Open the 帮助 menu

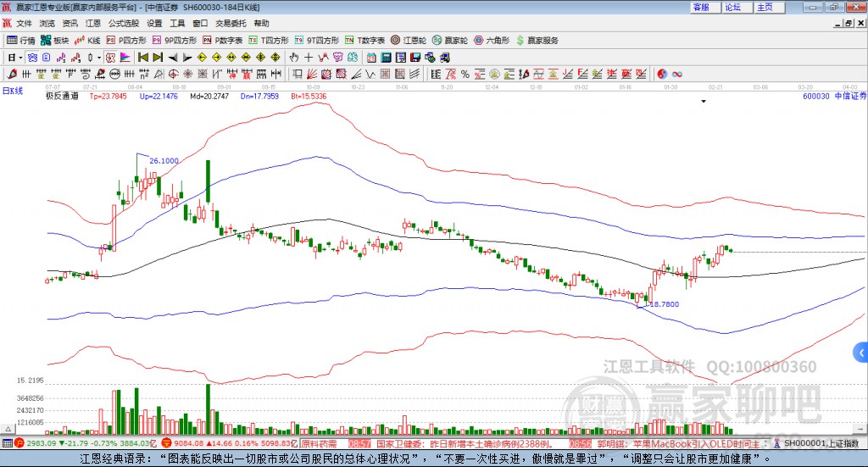point(261,23)
